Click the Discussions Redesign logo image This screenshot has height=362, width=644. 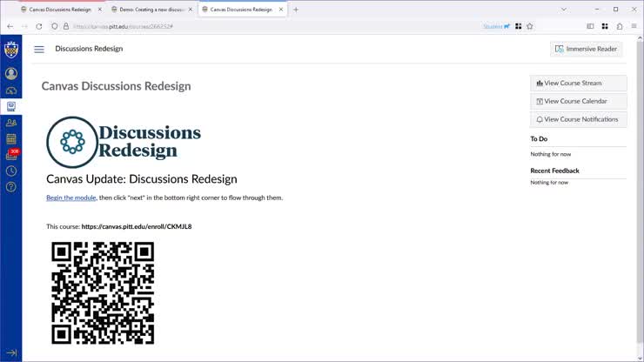[x=124, y=142]
